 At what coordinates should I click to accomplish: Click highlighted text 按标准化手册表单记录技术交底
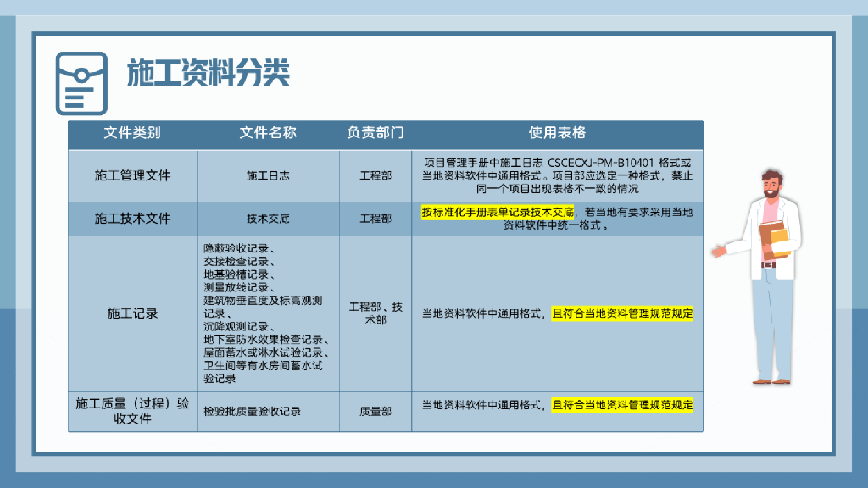click(x=498, y=212)
